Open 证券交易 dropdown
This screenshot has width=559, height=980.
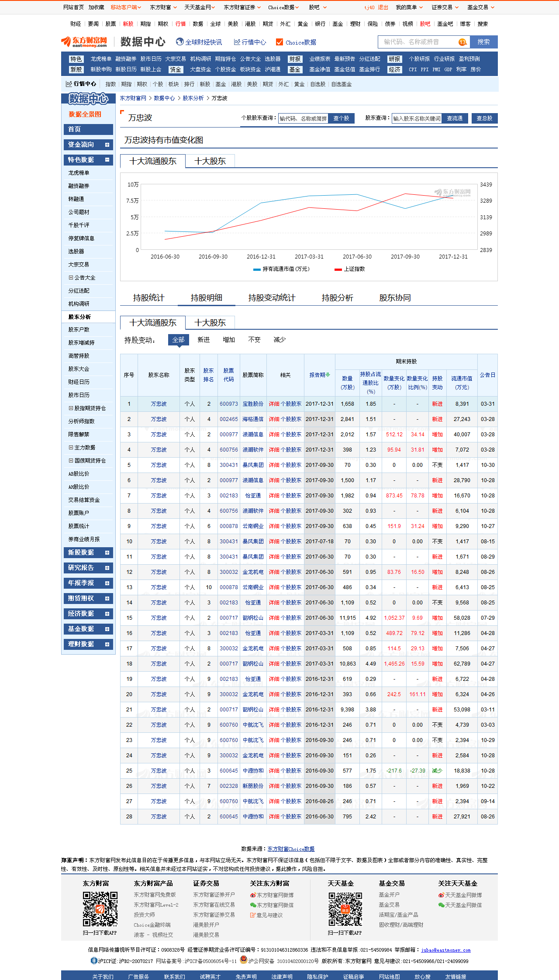click(x=445, y=7)
